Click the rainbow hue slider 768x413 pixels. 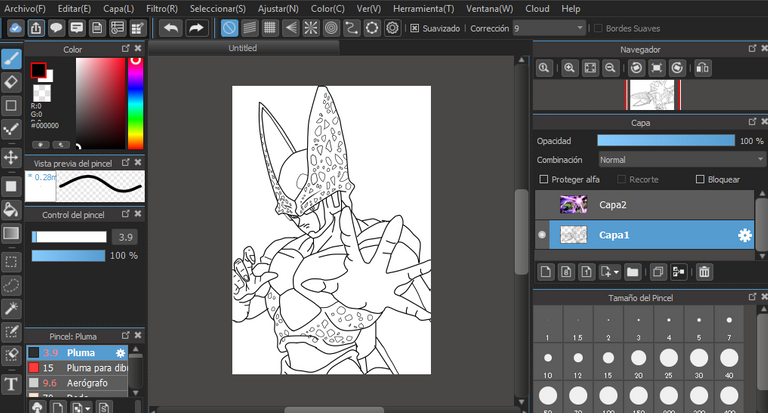135,103
